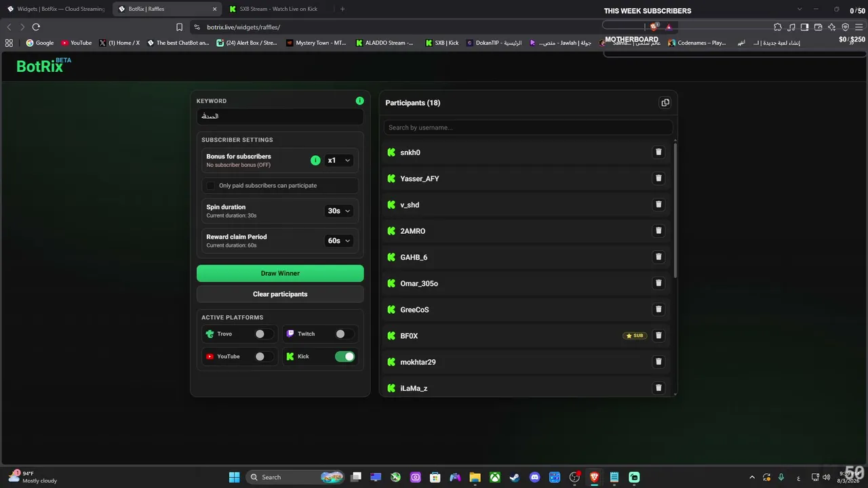Open File Explorer from taskbar
The height and width of the screenshot is (488, 868).
point(475,477)
